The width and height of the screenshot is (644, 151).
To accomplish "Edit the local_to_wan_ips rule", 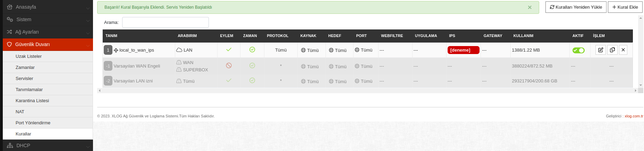I will [x=601, y=50].
